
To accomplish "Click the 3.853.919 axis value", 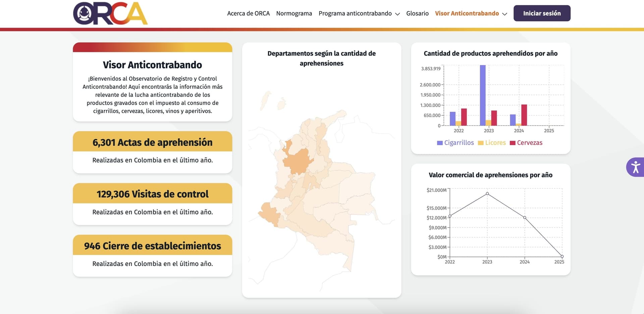I will [431, 69].
